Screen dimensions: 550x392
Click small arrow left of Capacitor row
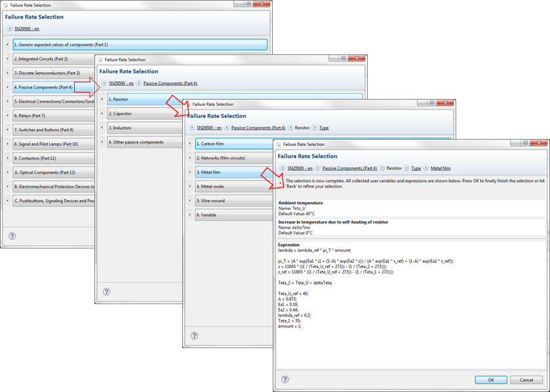coord(102,113)
